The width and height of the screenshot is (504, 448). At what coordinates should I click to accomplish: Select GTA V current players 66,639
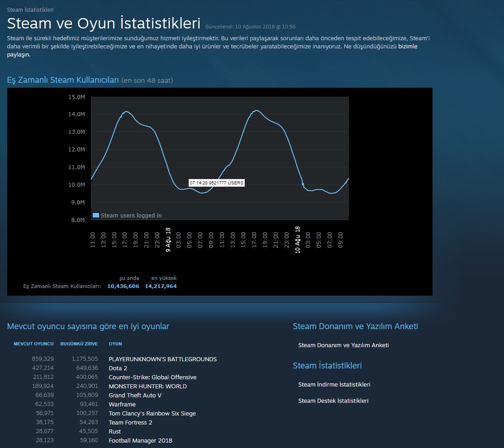tap(44, 395)
